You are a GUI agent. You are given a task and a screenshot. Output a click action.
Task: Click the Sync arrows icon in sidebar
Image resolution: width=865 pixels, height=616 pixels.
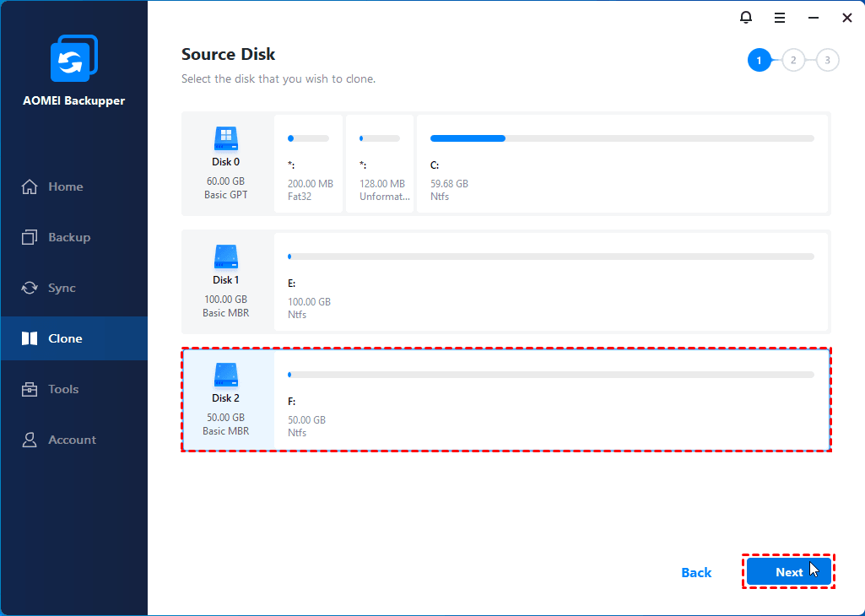coord(30,288)
